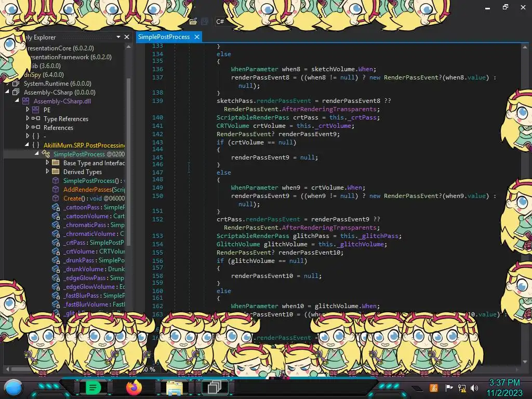532x399 pixels.
Task: Click the _cartoonVolume field icon
Action: click(x=56, y=216)
